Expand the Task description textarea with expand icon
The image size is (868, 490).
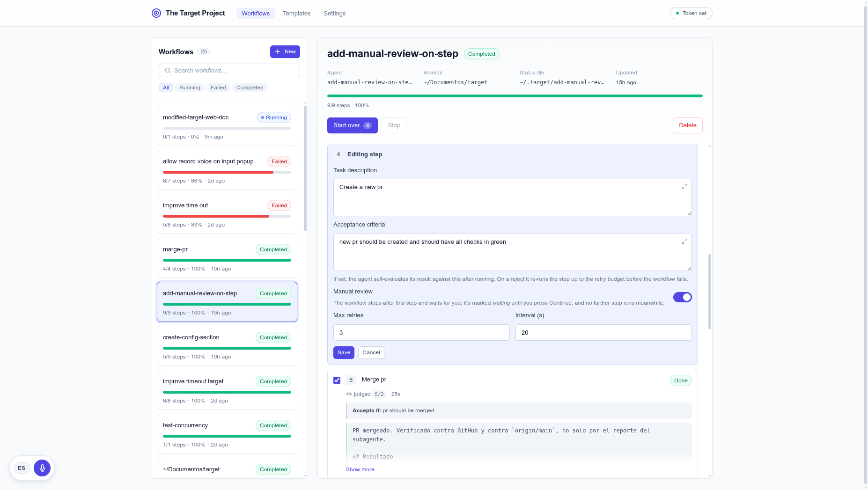coord(684,186)
